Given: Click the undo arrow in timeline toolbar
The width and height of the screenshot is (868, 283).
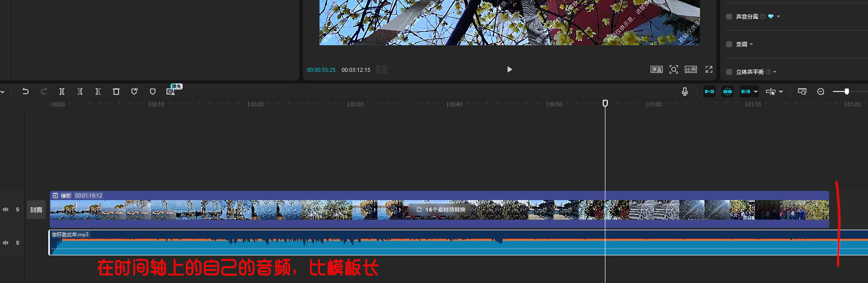Looking at the screenshot, I should coord(26,91).
